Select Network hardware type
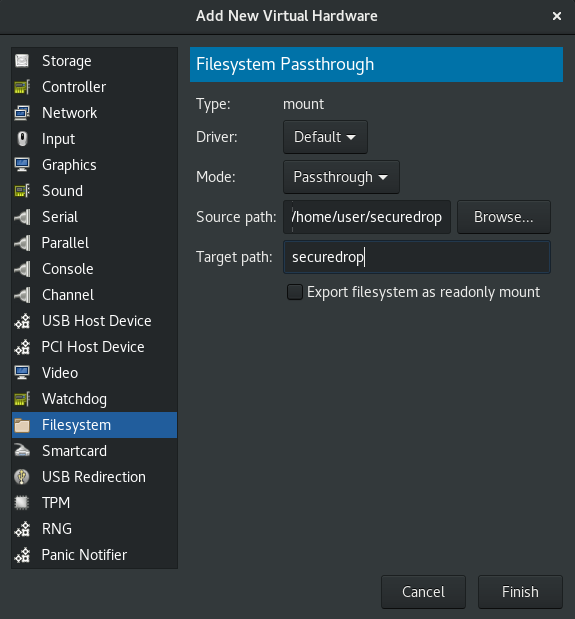 pyautogui.click(x=94, y=113)
